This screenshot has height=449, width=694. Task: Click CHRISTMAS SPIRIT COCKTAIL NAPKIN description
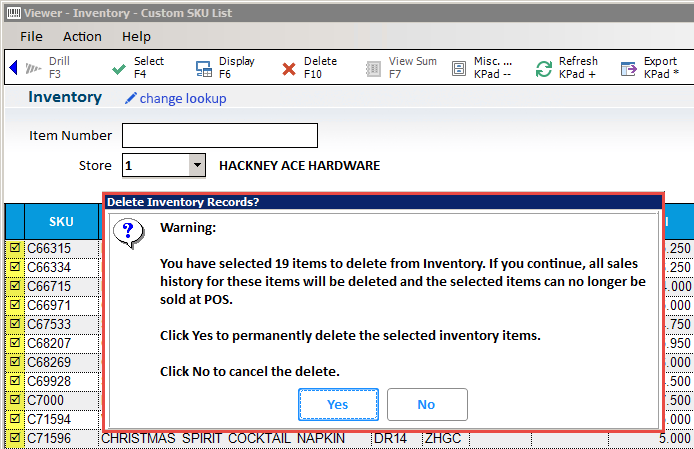223,438
